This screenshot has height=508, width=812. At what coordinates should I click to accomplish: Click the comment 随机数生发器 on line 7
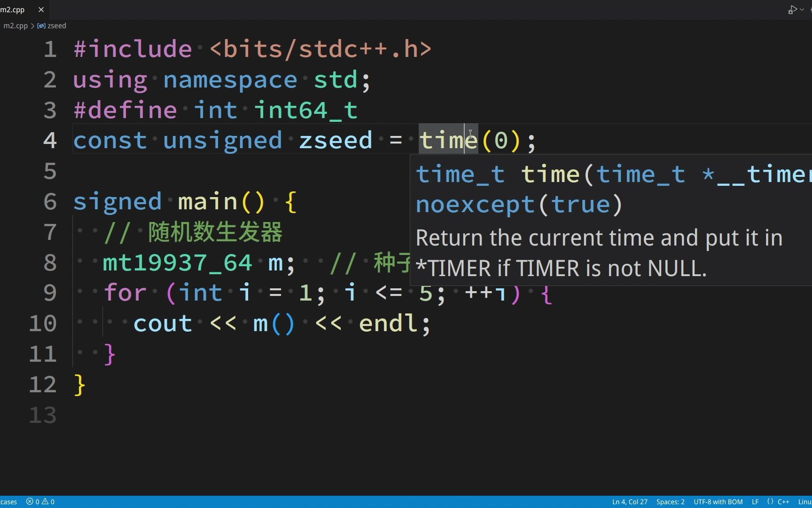point(215,232)
